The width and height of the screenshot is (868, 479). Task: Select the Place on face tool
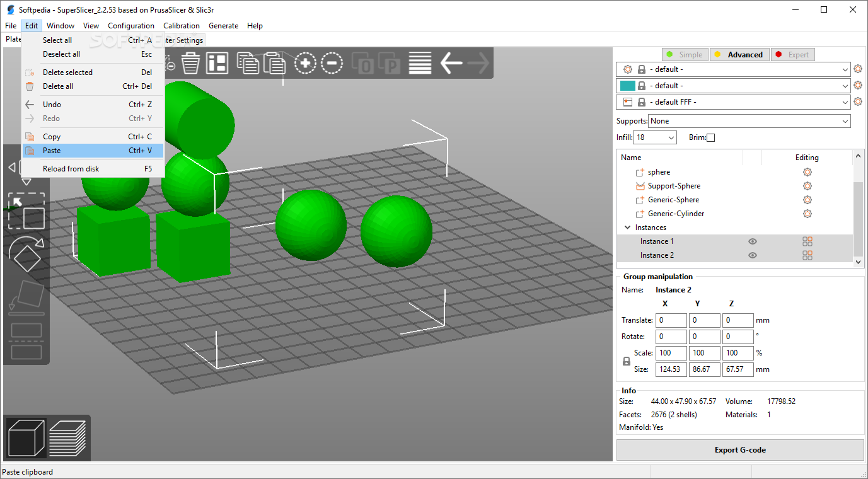point(26,298)
